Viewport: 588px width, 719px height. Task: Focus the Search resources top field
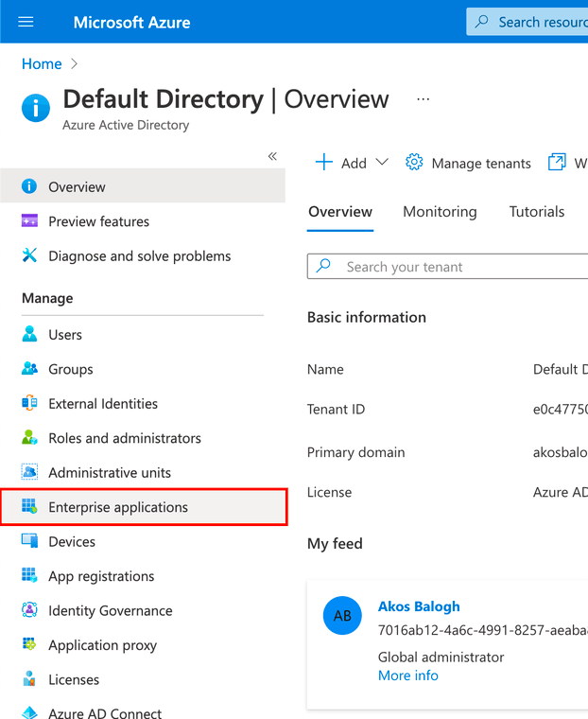[x=527, y=22]
